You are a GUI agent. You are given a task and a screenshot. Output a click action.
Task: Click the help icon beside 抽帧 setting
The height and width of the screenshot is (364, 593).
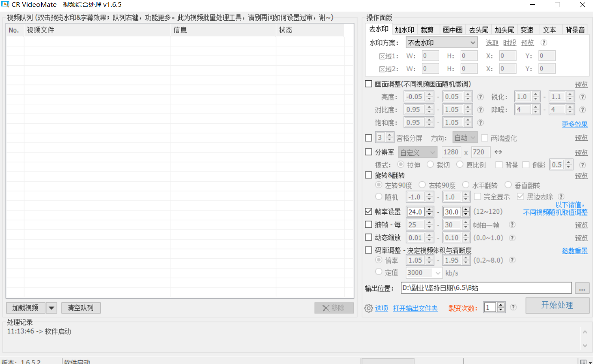[512, 224]
